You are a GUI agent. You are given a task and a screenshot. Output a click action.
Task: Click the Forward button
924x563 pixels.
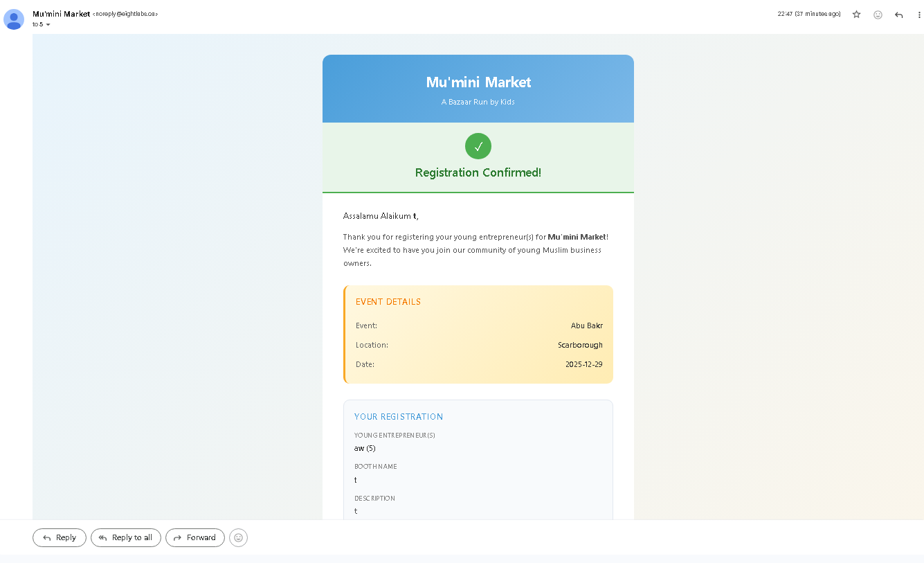(194, 537)
